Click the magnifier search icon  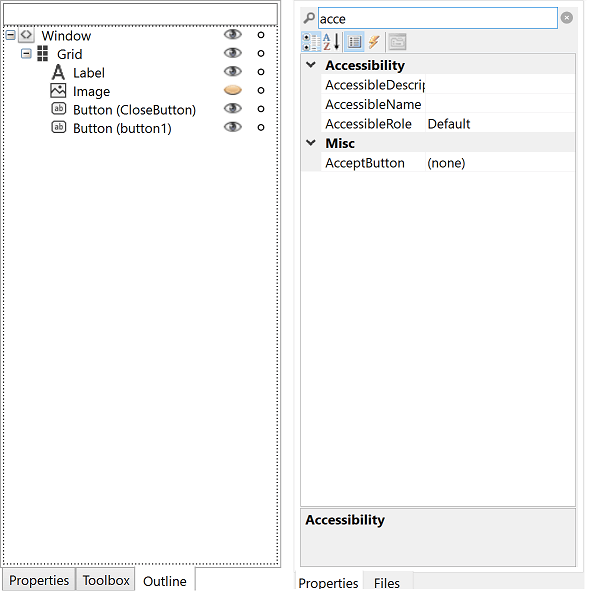click(x=309, y=18)
